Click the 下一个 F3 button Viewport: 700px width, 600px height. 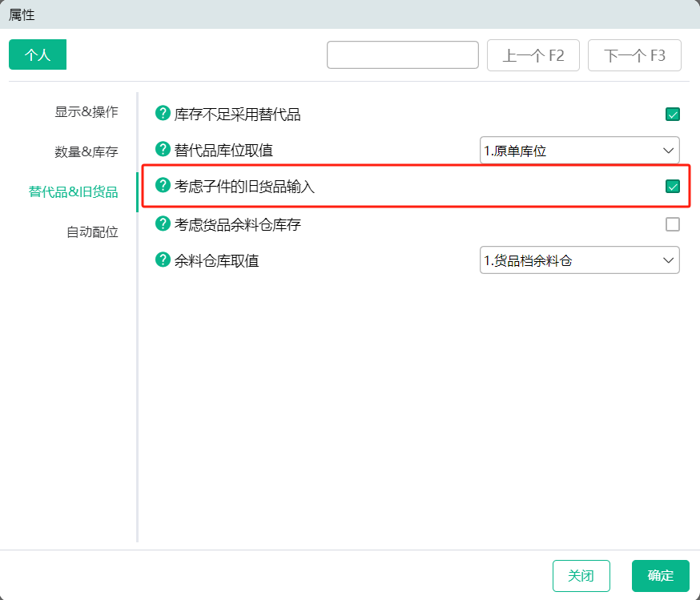pos(634,55)
